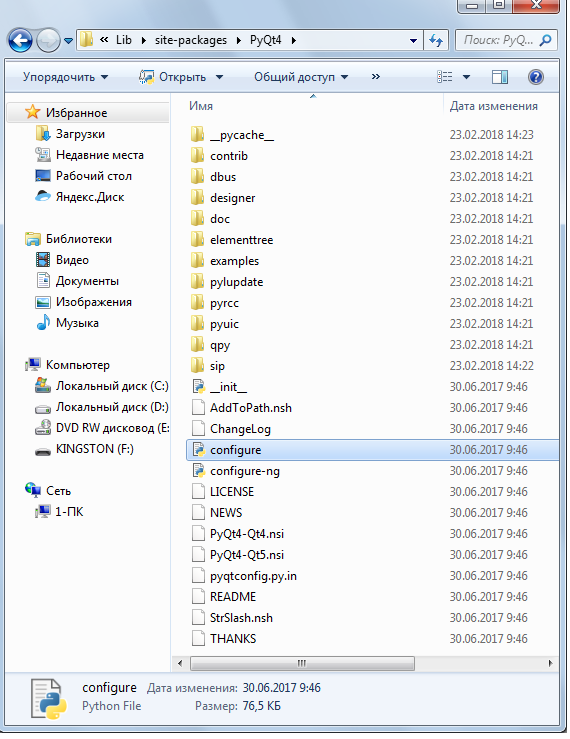Select the 'AddToPath.nsh' file
The width and height of the screenshot is (570, 739).
point(251,408)
